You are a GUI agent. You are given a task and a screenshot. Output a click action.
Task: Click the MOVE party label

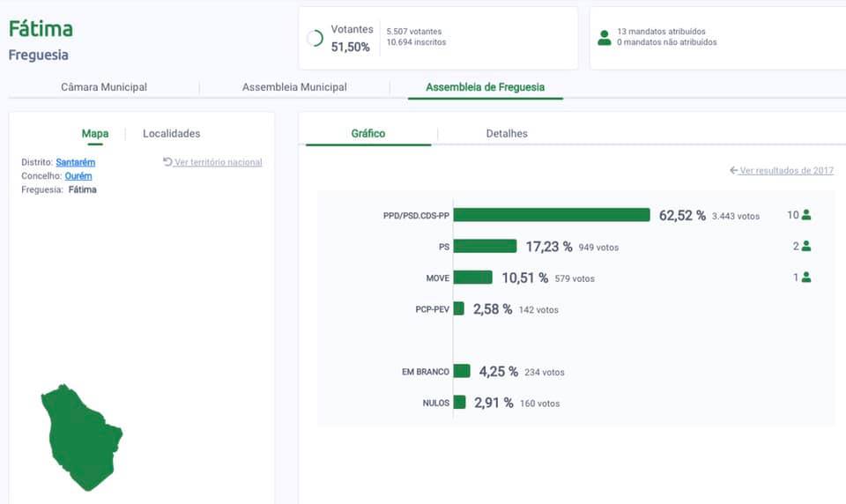438,278
